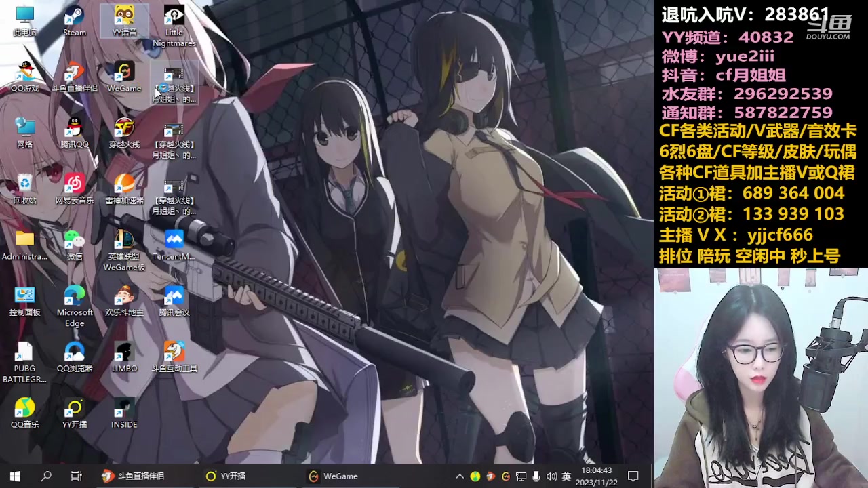Launch QQ音乐 from the desktop
The width and height of the screenshot is (868, 488).
click(x=25, y=413)
